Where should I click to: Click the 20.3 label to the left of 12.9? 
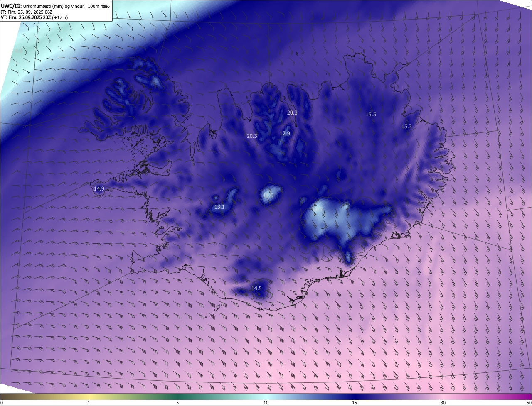click(x=252, y=136)
